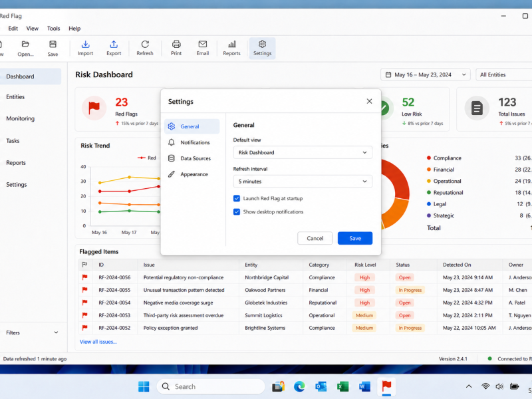Click the Wi-Fi icon in system tray
532x399 pixels.
pyautogui.click(x=485, y=386)
